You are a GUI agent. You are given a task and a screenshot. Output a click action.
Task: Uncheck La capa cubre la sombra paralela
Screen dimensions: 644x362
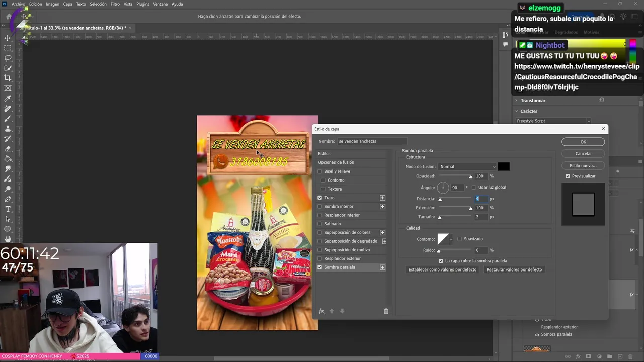[441, 261]
